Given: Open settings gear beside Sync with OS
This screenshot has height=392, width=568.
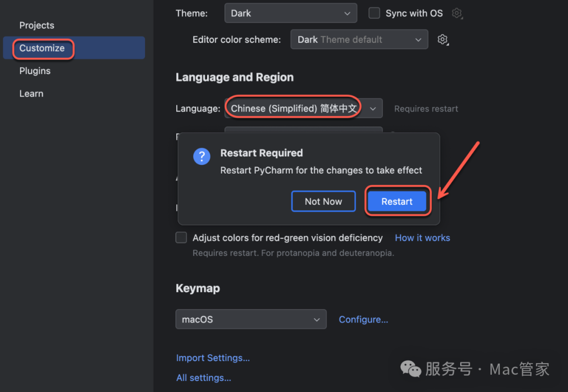Looking at the screenshot, I should (x=457, y=14).
